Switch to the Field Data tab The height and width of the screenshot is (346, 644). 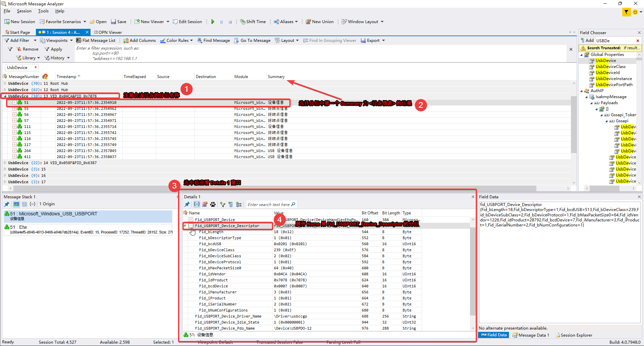point(494,335)
